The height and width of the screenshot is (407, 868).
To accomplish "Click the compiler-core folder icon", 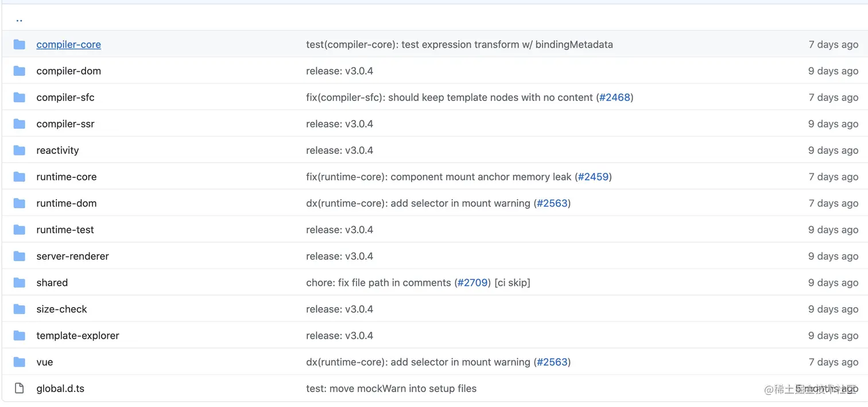I will point(20,44).
